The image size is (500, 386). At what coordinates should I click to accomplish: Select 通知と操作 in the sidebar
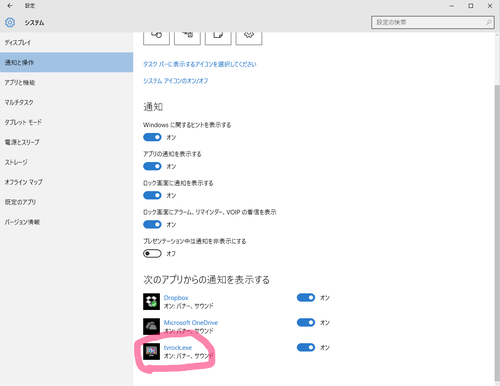tap(67, 62)
